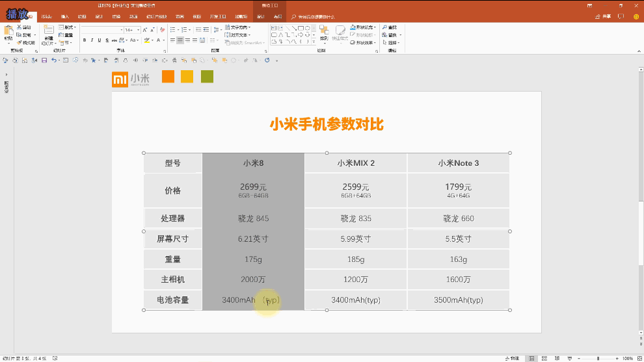Increase font size with larger A icon
The height and width of the screenshot is (362, 644).
point(145,30)
